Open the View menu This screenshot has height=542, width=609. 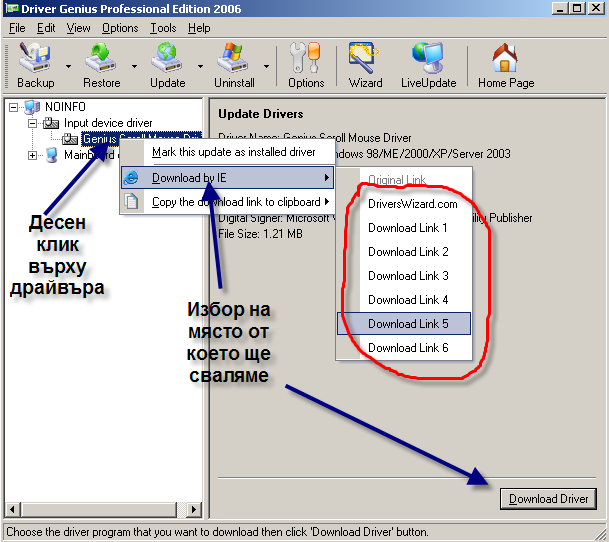click(78, 28)
